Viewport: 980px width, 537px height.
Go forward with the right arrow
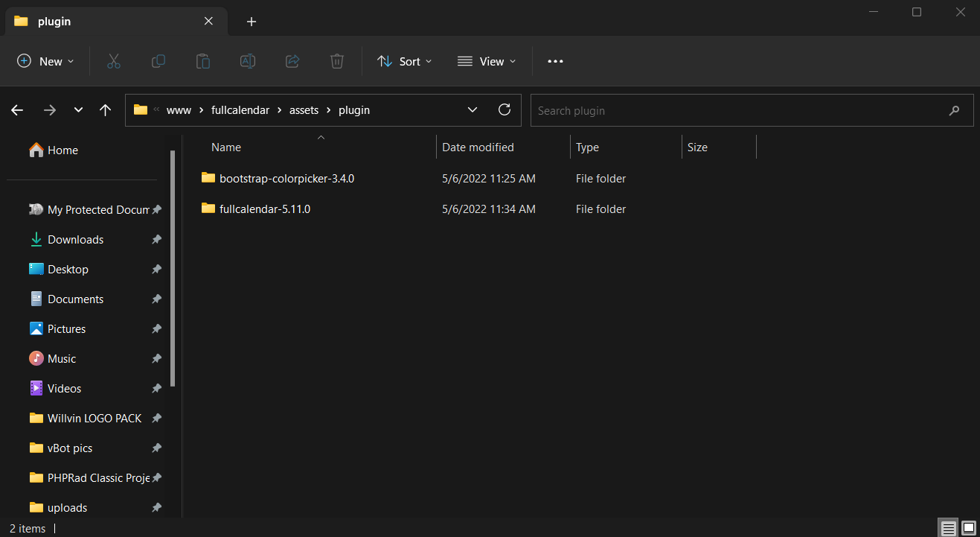coord(50,110)
